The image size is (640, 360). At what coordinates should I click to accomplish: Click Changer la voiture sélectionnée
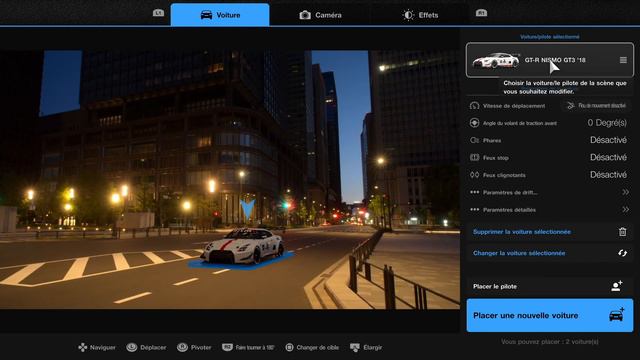pos(550,253)
